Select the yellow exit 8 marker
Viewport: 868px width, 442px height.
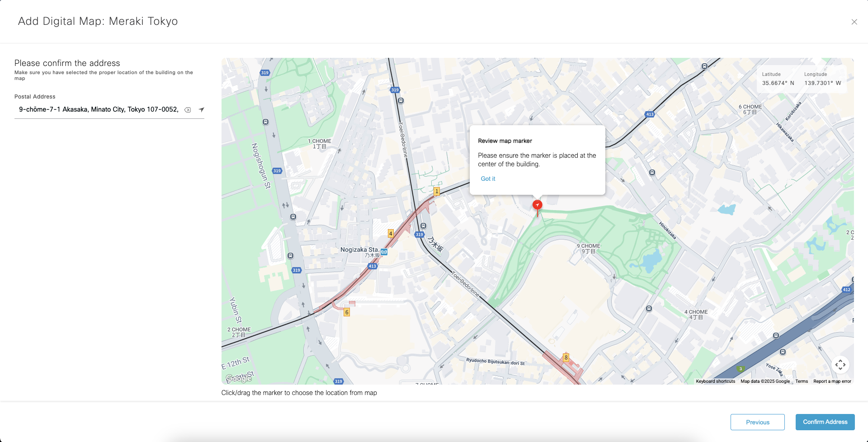click(566, 357)
